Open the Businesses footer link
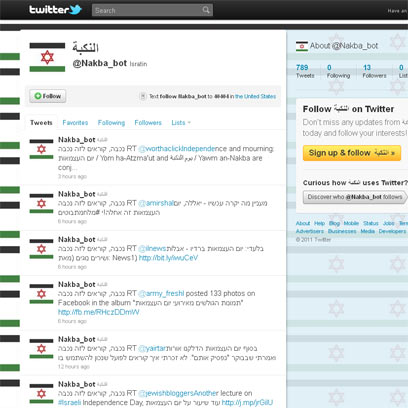Screen dimensions: 408x408 click(x=342, y=231)
